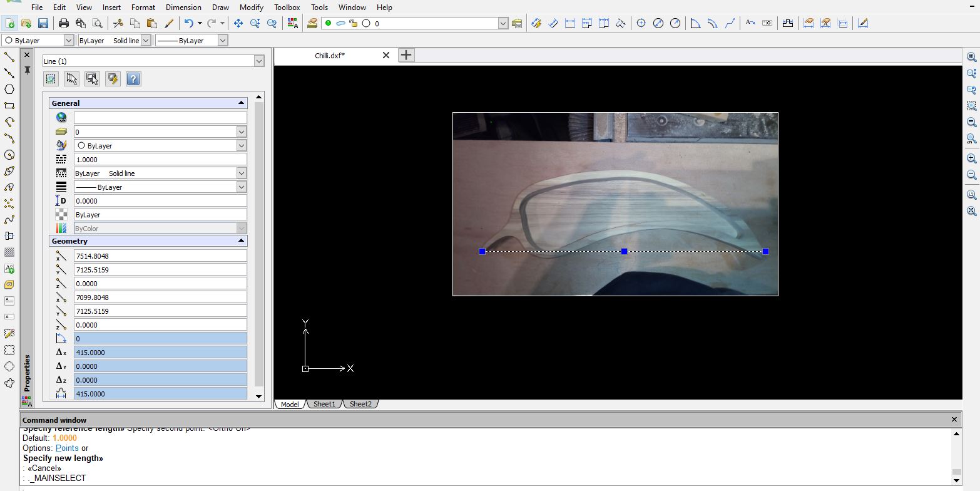Select Diameter dimension tool icon

(658, 23)
